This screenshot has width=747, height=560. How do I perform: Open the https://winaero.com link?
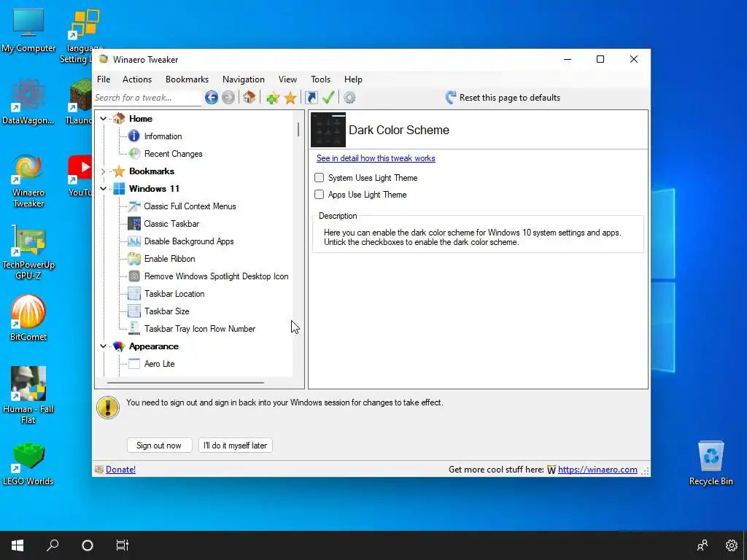[597, 470]
